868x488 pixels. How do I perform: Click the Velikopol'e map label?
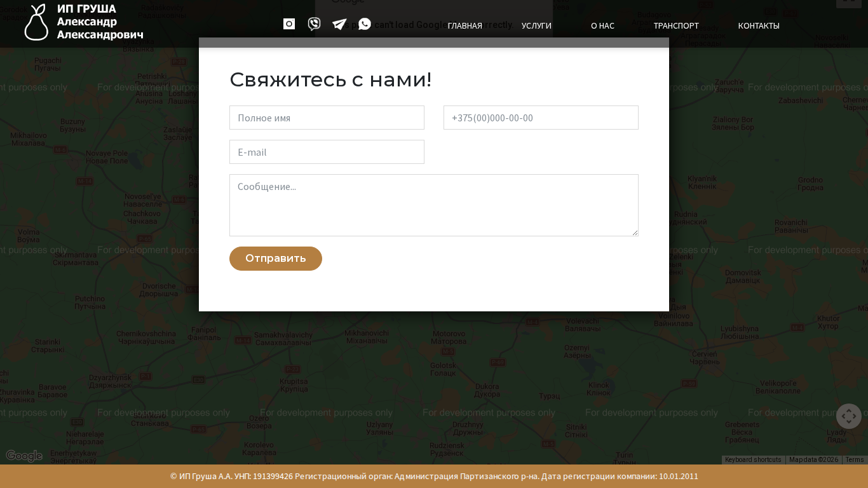(778, 387)
